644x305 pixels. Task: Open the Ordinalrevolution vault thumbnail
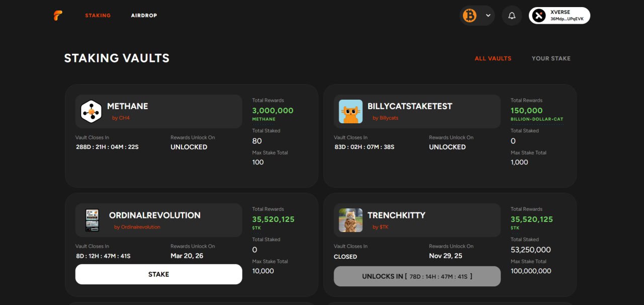(92, 220)
